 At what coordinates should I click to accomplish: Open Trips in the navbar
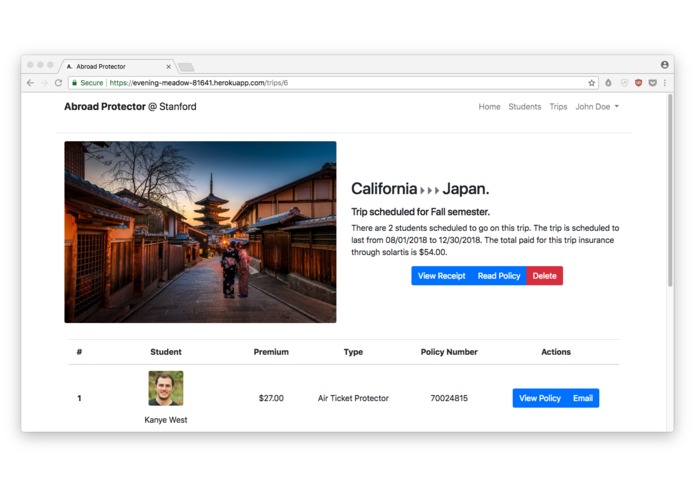(x=558, y=107)
